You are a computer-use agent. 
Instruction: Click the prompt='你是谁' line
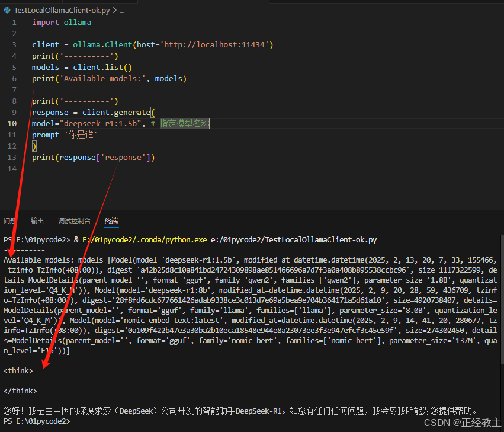65,135
